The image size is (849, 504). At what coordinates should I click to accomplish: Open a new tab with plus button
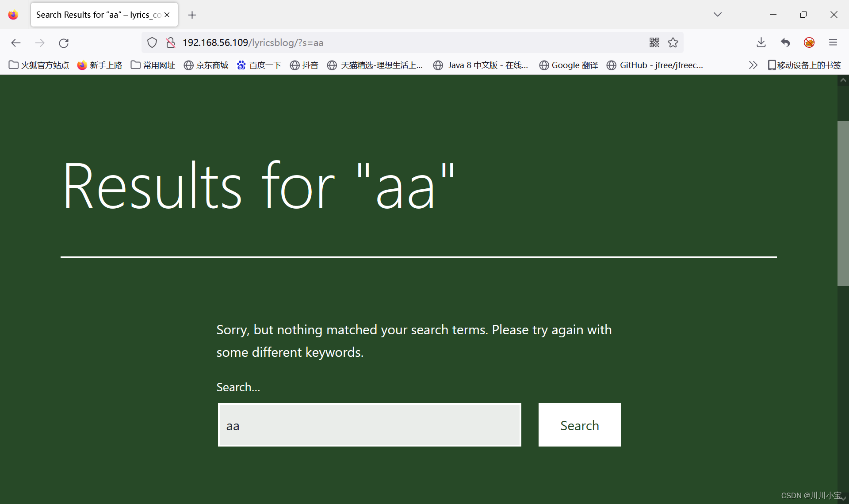click(192, 15)
